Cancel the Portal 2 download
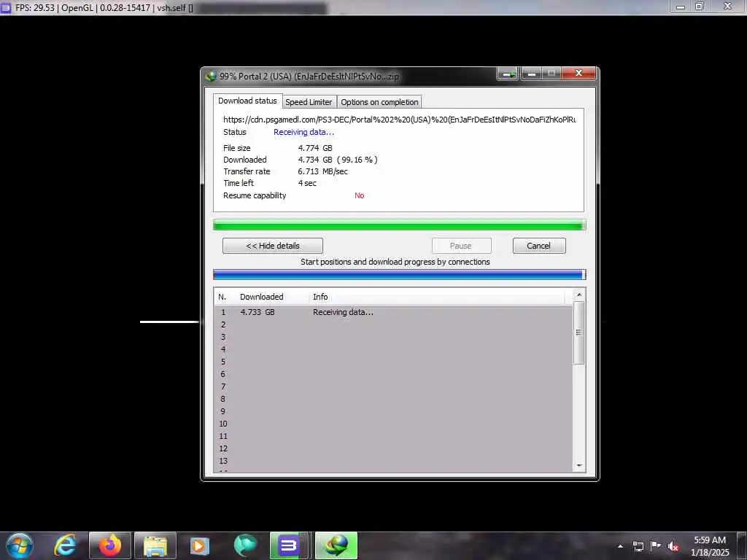The width and height of the screenshot is (747, 560). click(539, 246)
